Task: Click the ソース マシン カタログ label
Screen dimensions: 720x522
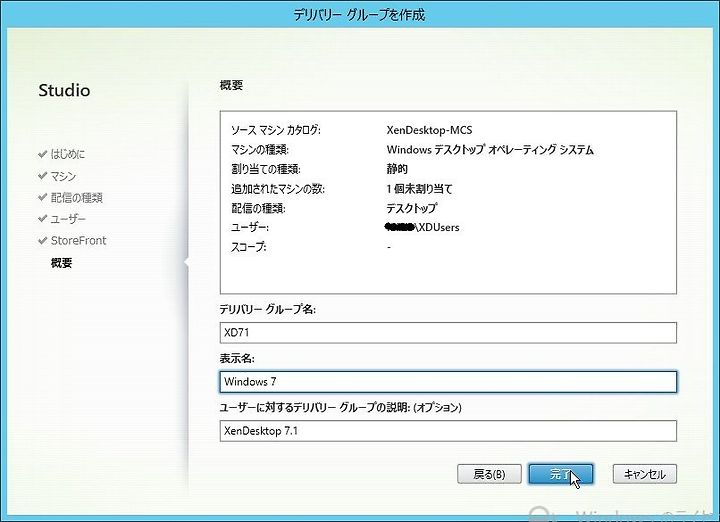Action: point(276,130)
